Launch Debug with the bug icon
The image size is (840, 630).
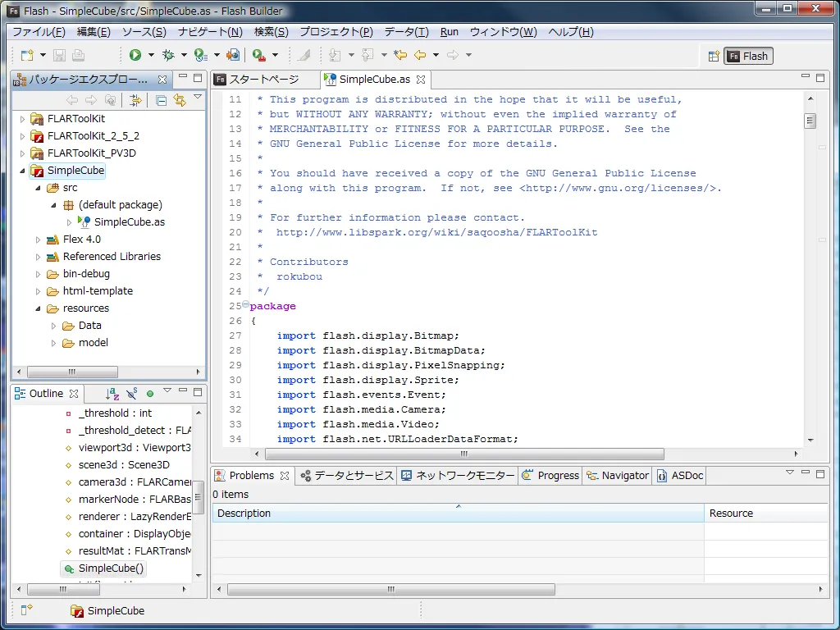coord(168,55)
